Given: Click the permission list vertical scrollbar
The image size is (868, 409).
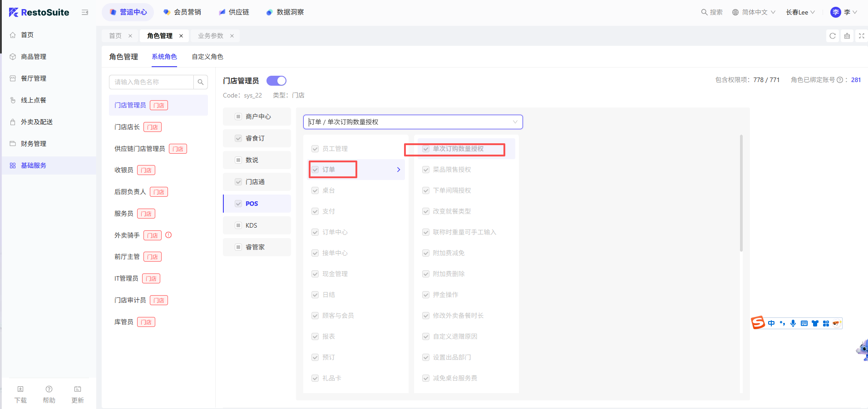Looking at the screenshot, I should click(x=741, y=193).
